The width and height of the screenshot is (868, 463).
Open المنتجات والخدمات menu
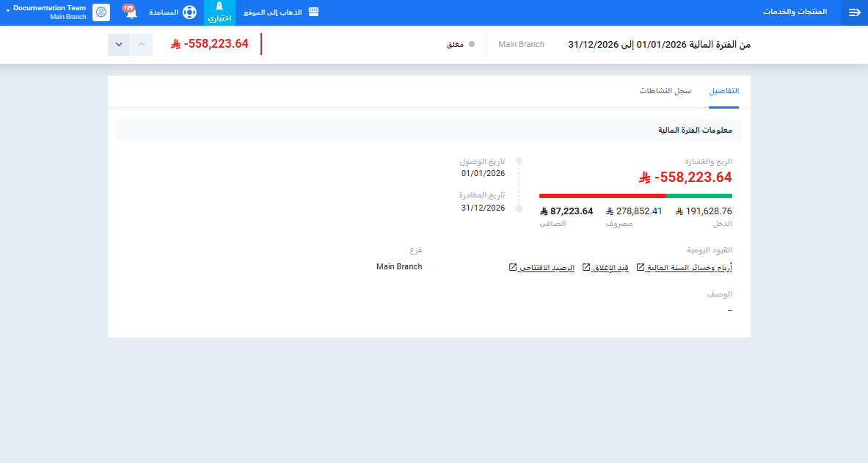(795, 12)
